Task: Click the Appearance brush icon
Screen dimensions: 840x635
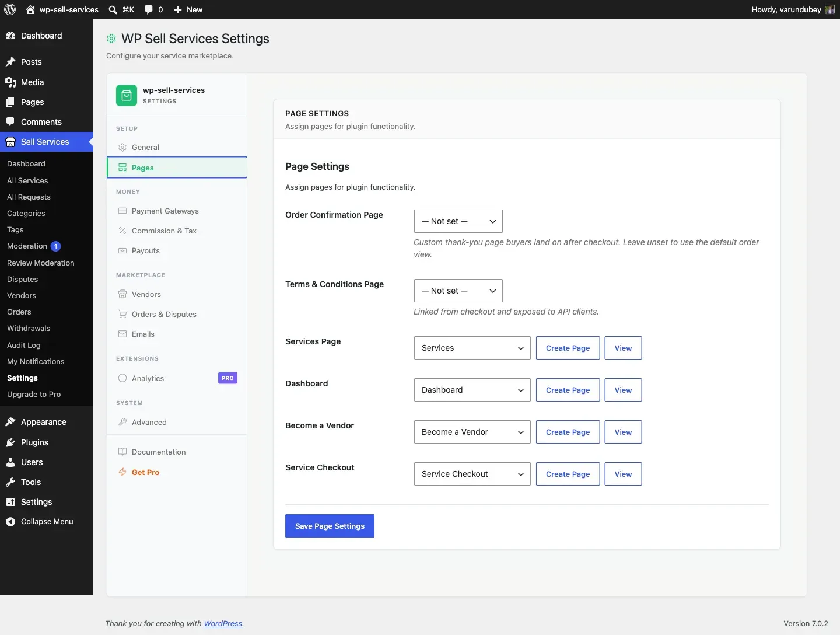Action: point(10,422)
